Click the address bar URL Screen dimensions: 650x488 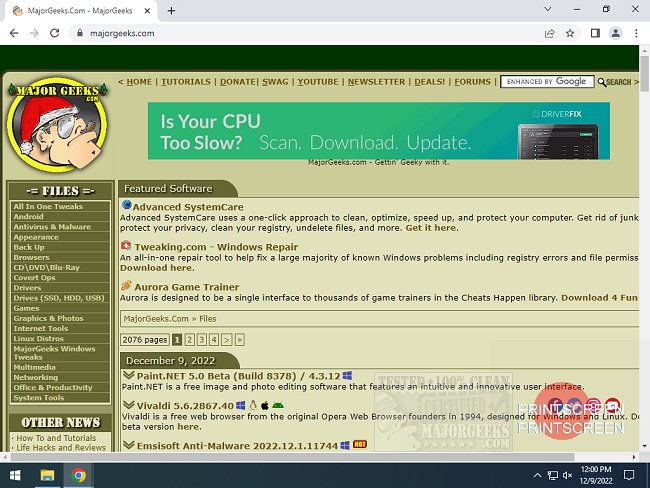click(122, 33)
